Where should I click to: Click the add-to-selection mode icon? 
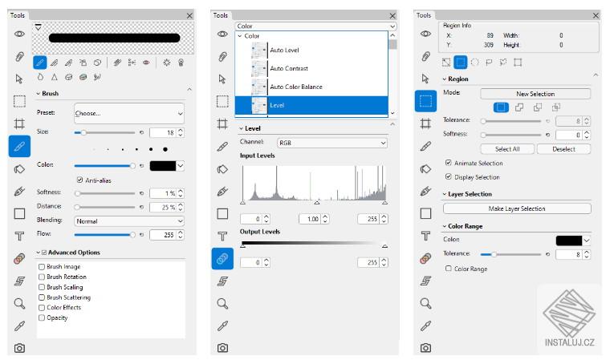(519, 107)
